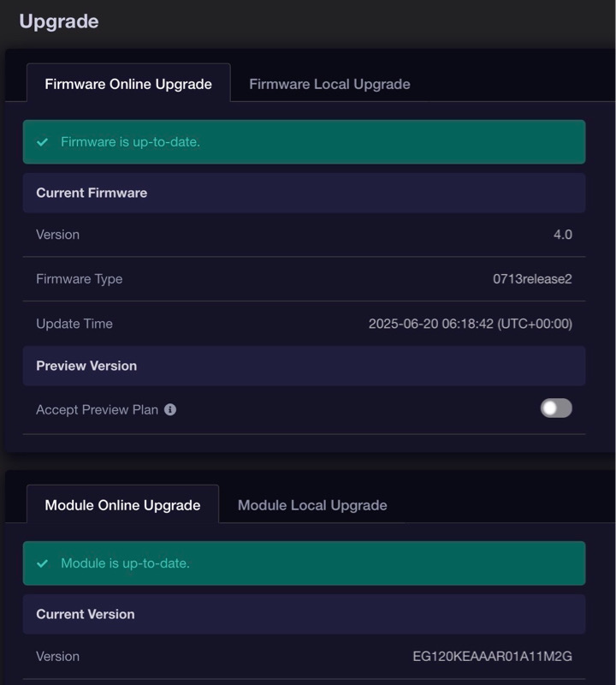Image resolution: width=616 pixels, height=685 pixels.
Task: Click the checkmark icon in the module status banner
Action: tap(43, 563)
